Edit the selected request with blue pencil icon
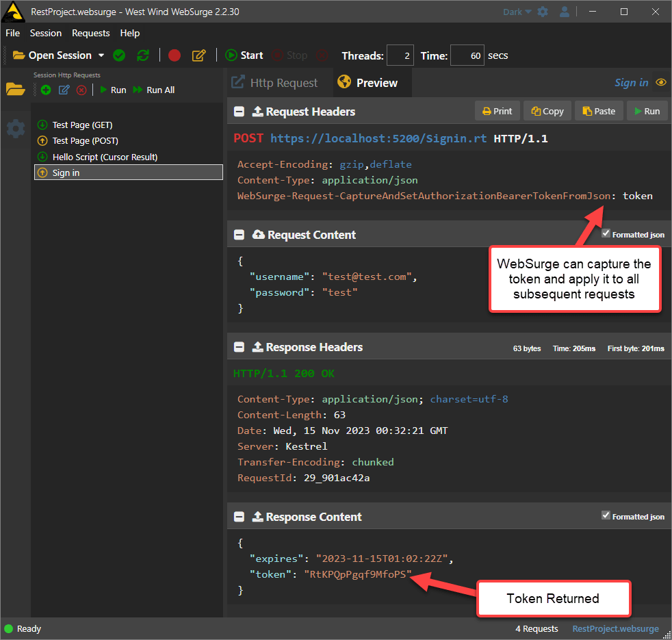672x640 pixels. pyautogui.click(x=64, y=90)
